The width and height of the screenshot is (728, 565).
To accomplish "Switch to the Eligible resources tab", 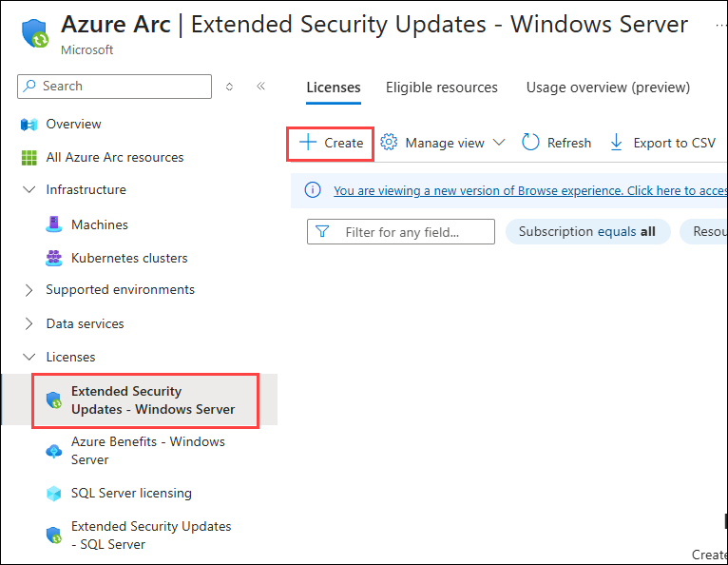I will (x=442, y=88).
